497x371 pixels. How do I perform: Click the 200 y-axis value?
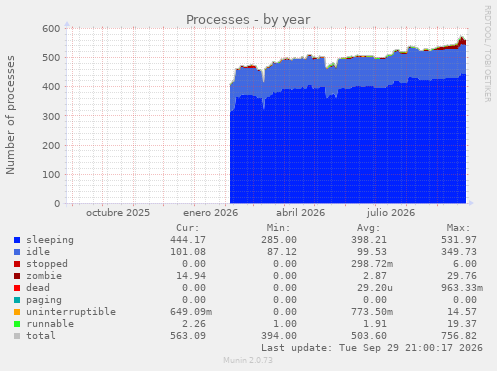[51, 145]
